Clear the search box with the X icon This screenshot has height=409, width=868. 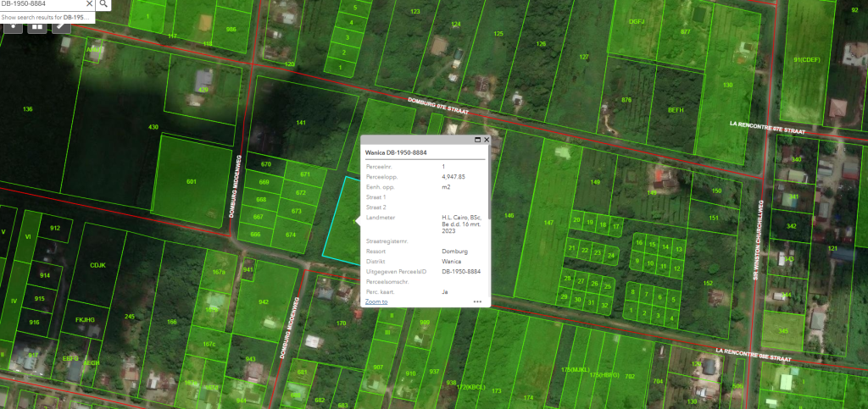click(x=88, y=3)
